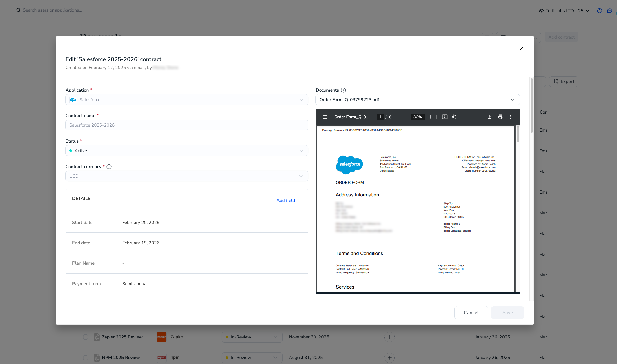Click Add field link in Details

284,201
